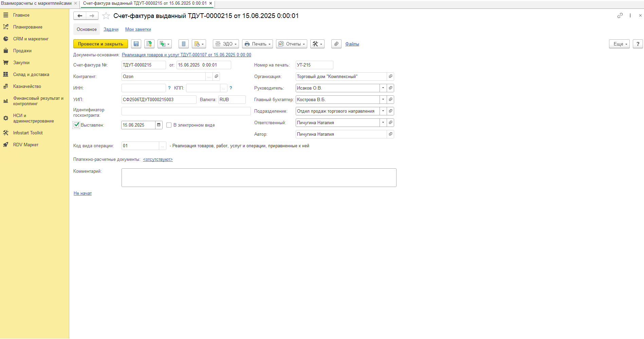Open the Печать dropdown menu
The image size is (644, 339).
coord(257,44)
